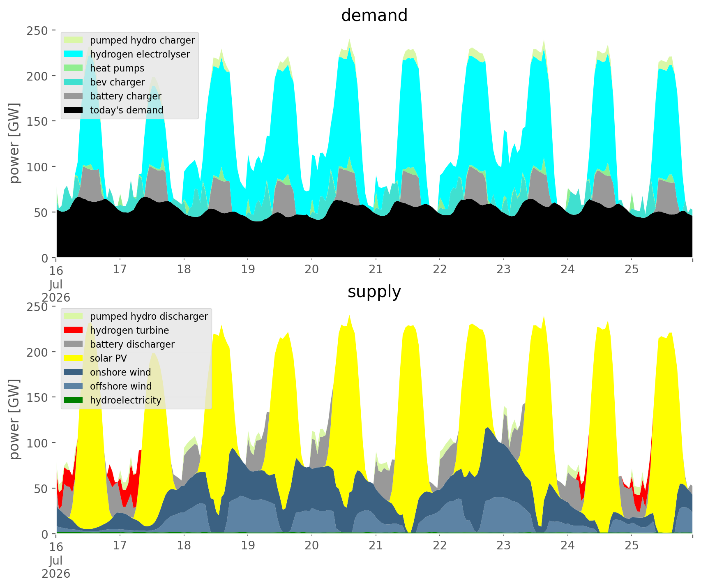Click date tick 20 under the demand chart
The image size is (701, 588).
[x=312, y=270]
